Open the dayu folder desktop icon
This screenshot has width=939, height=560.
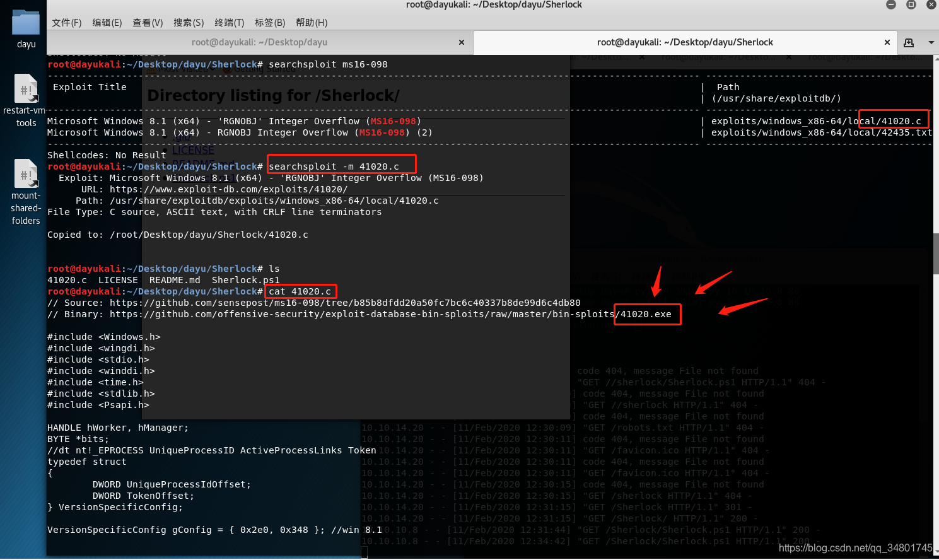pos(26,29)
